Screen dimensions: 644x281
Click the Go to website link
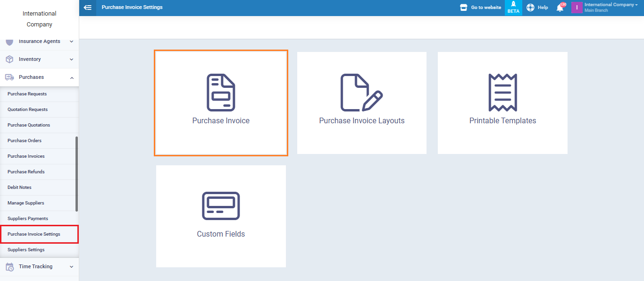click(x=481, y=8)
